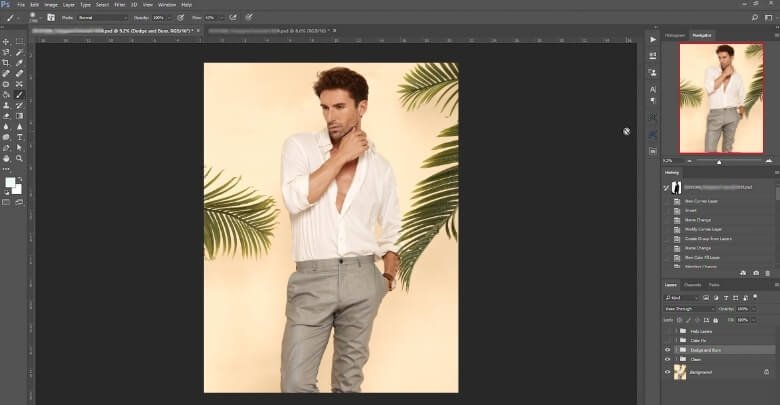Image resolution: width=780 pixels, height=405 pixels.
Task: Open the Edit Toolbar three-dots button
Action: (6, 169)
